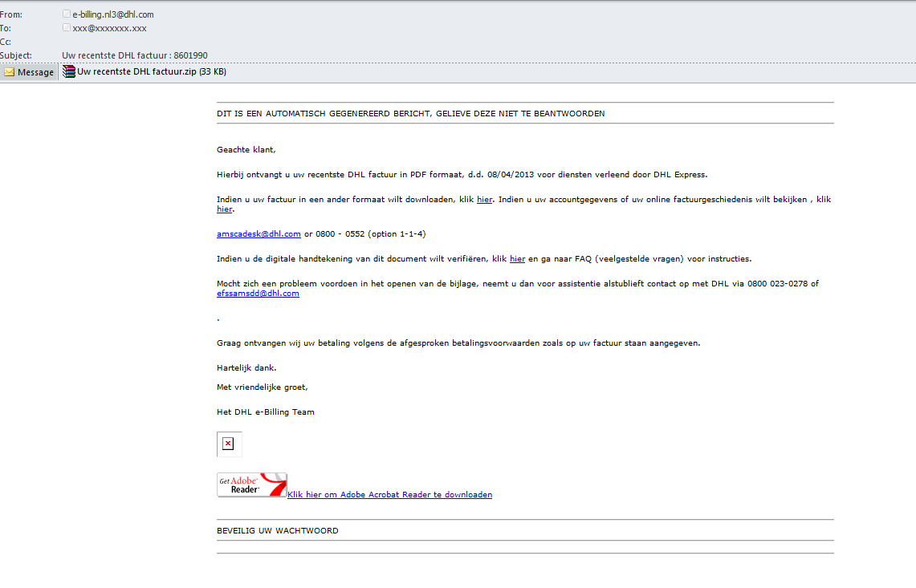The image size is (916, 588).
Task: Click the presence box beside e-billing.nl3@dhl.com
Action: (67, 14)
